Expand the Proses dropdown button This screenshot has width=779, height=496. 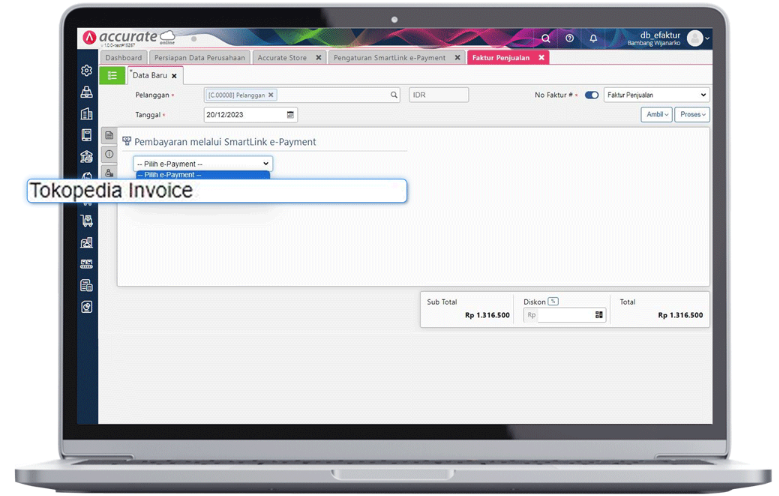tap(692, 114)
